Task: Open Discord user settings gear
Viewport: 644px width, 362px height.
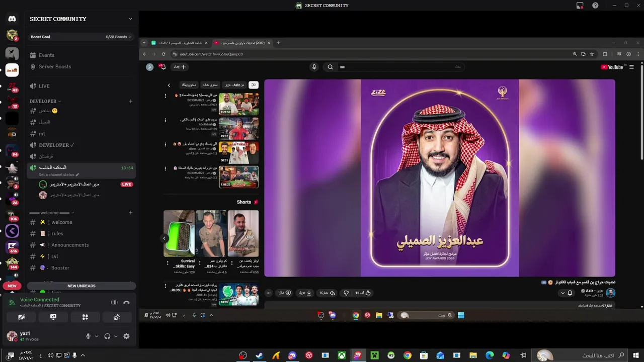Action: (126, 336)
